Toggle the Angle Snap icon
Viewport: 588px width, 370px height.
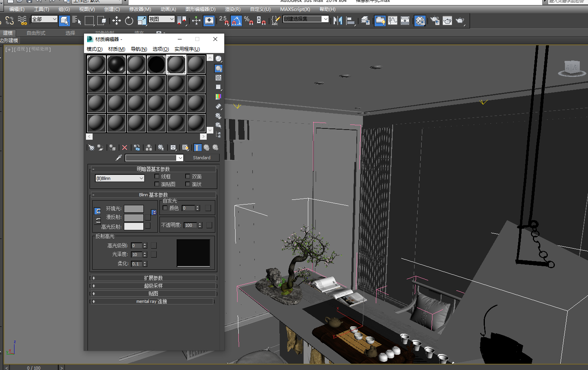(x=236, y=21)
